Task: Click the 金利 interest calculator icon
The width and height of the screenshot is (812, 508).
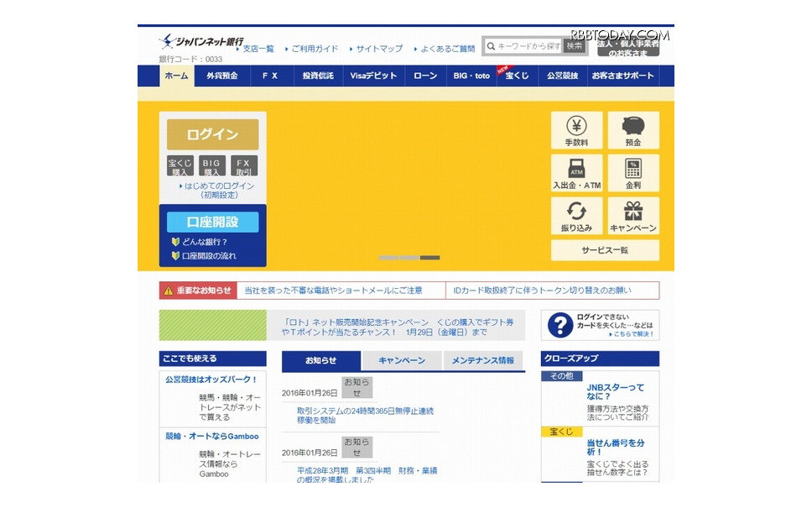Action: pos(633,173)
